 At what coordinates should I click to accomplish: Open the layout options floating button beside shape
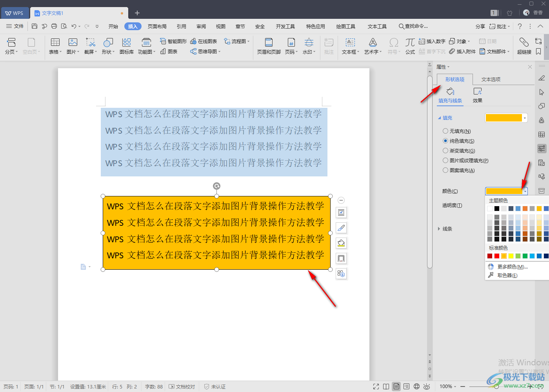click(341, 212)
